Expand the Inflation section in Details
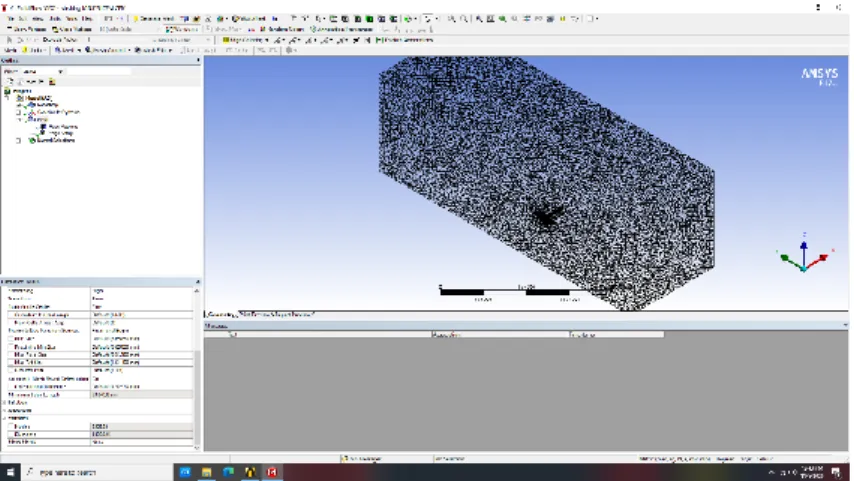 pyautogui.click(x=5, y=403)
